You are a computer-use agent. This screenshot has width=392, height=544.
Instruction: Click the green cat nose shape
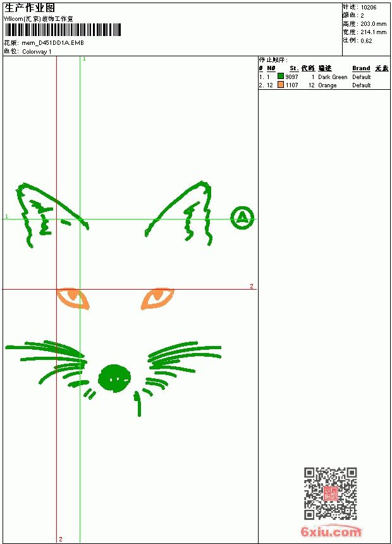[x=114, y=378]
